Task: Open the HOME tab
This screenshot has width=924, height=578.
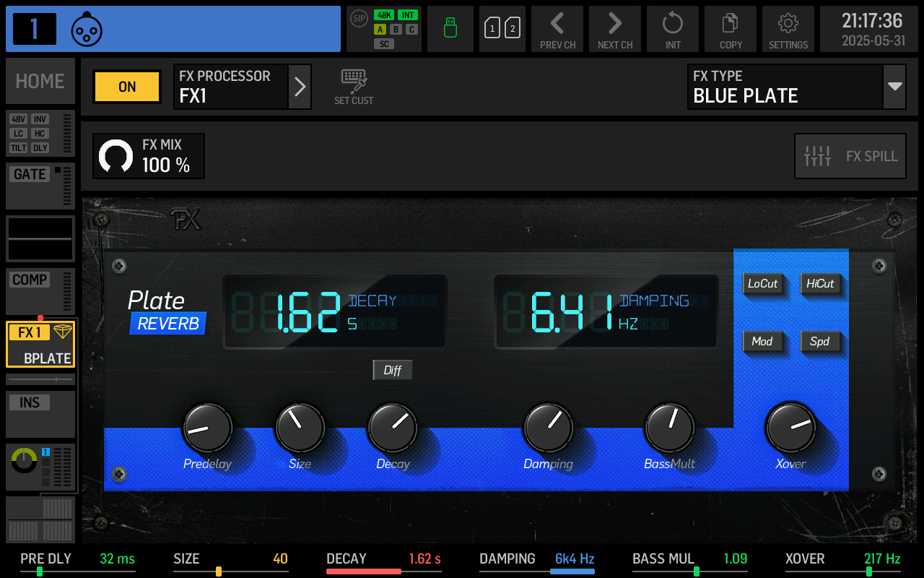Action: (x=40, y=81)
